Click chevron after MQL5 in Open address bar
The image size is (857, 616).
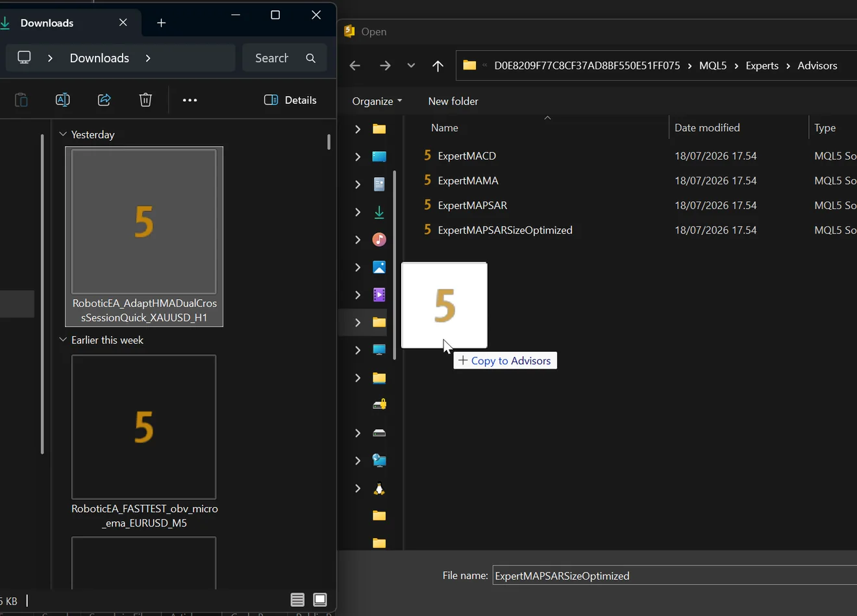[x=736, y=66]
